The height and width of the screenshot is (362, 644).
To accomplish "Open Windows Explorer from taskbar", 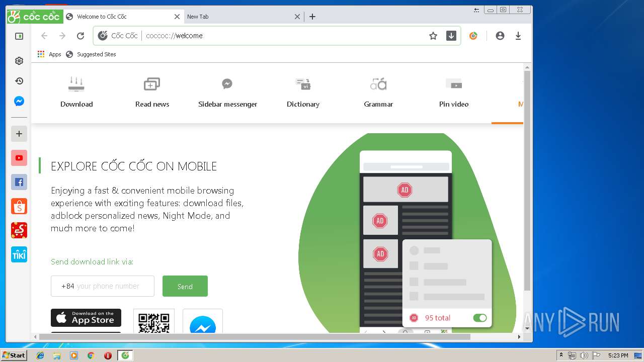I will [x=57, y=355].
